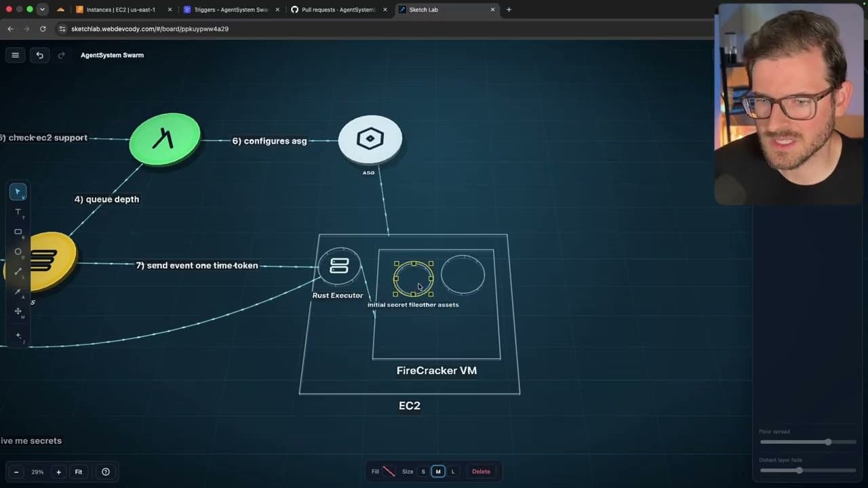Select the sparkle AI tool
The height and width of the screenshot is (488, 868).
point(18,335)
